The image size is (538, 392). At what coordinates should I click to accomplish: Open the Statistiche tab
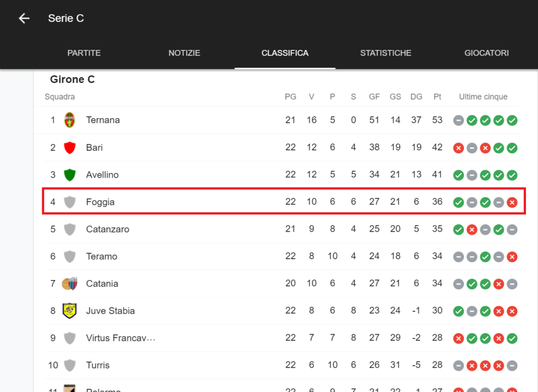coord(386,53)
